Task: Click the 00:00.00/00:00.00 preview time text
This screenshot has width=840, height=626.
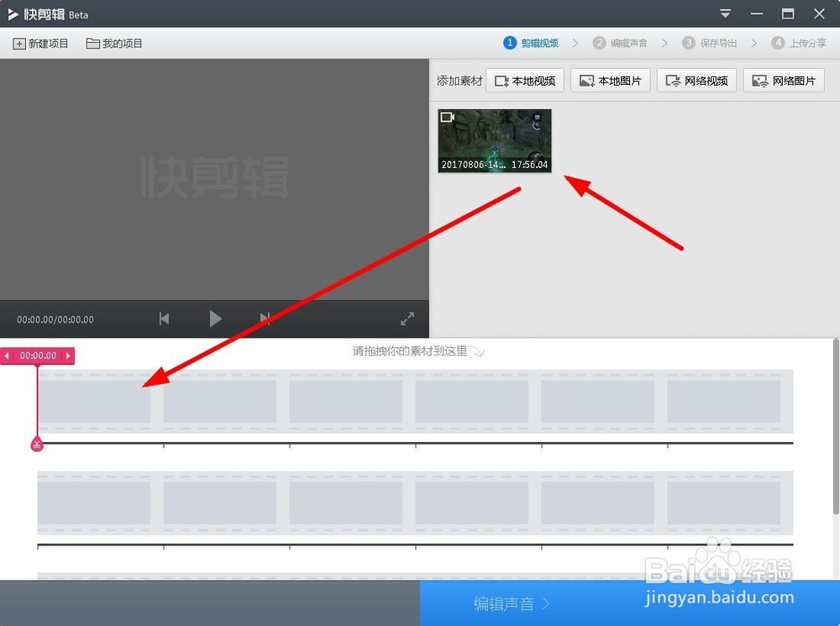Action: tap(55, 319)
